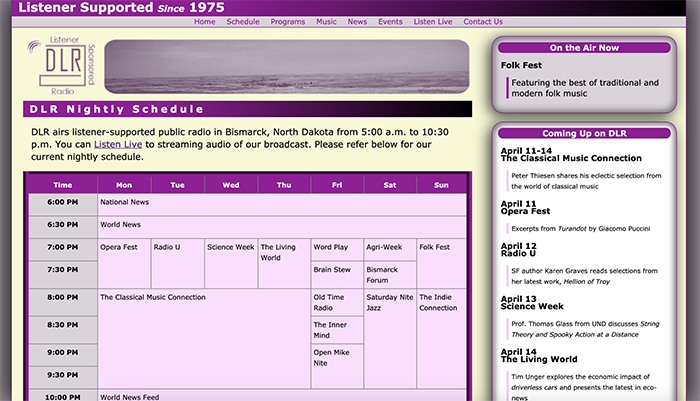
Task: Click the Listen Live link in the paragraph
Action: tap(120, 144)
